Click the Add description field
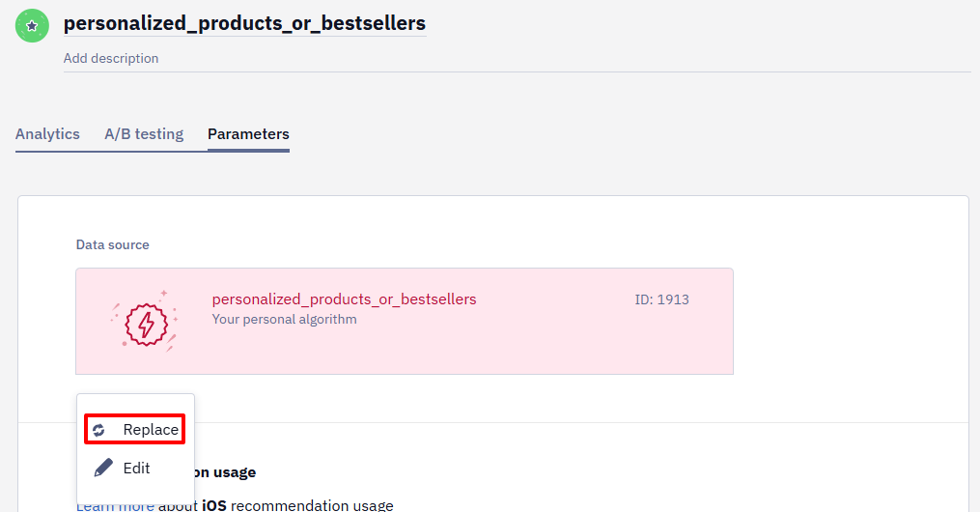980x512 pixels. 517,58
